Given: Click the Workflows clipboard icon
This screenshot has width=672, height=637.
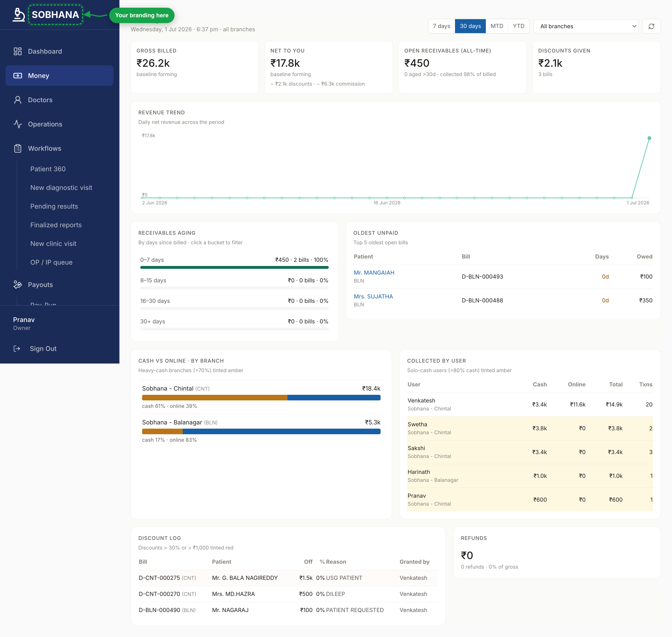Looking at the screenshot, I should point(18,148).
